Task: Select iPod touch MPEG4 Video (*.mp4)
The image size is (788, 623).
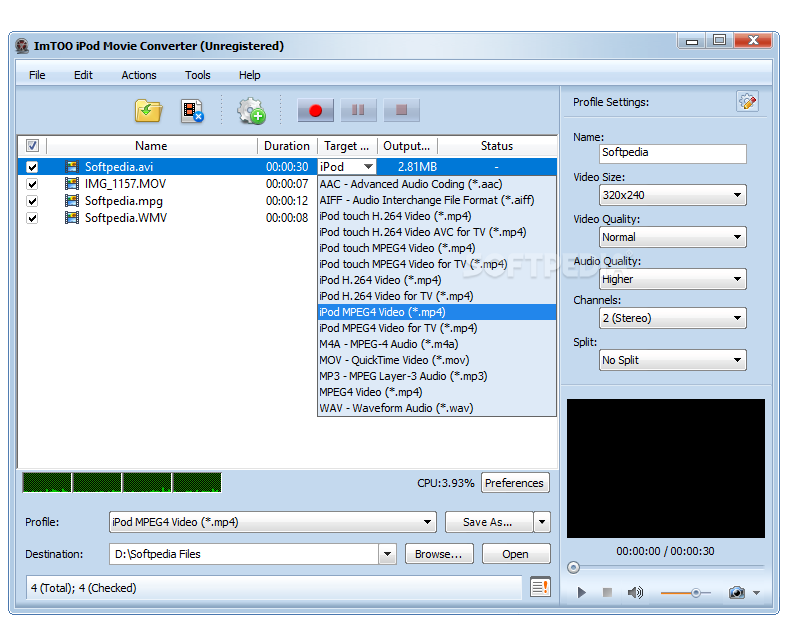Action: (437, 248)
